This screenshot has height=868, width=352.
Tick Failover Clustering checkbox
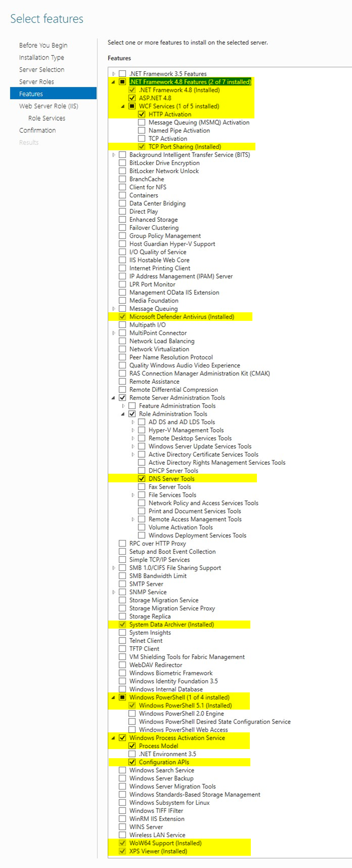coord(123,228)
